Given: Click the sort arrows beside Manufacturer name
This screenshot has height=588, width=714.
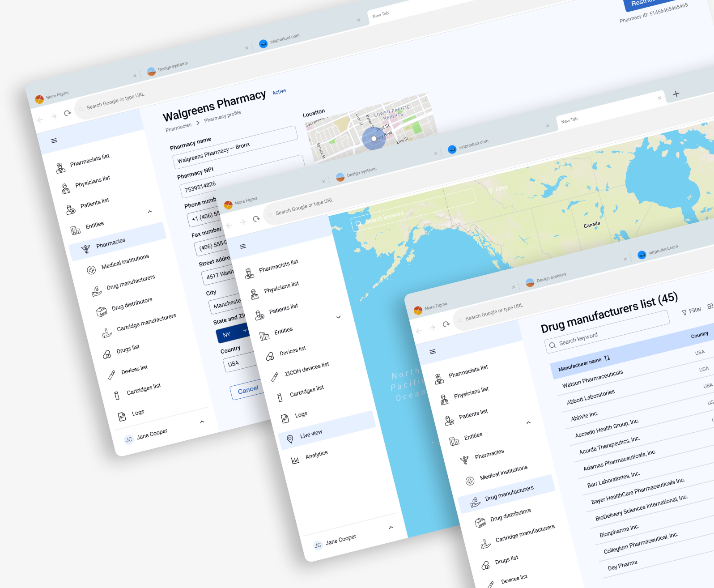Looking at the screenshot, I should (607, 358).
